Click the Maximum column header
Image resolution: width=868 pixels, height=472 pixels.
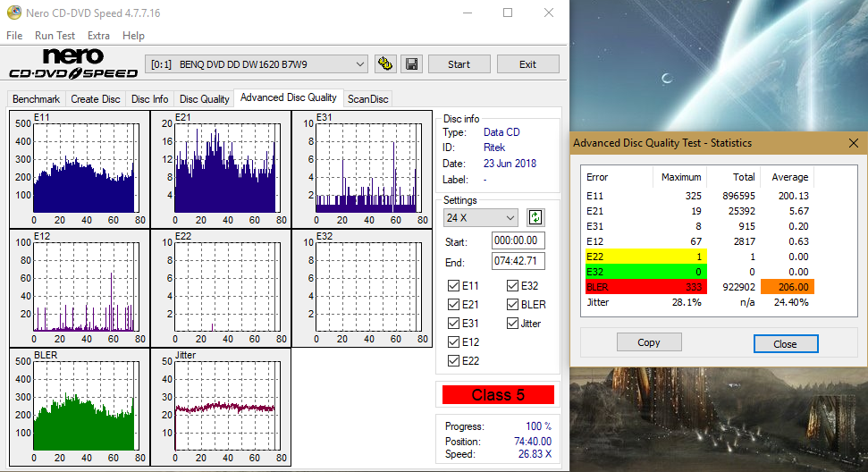click(681, 177)
